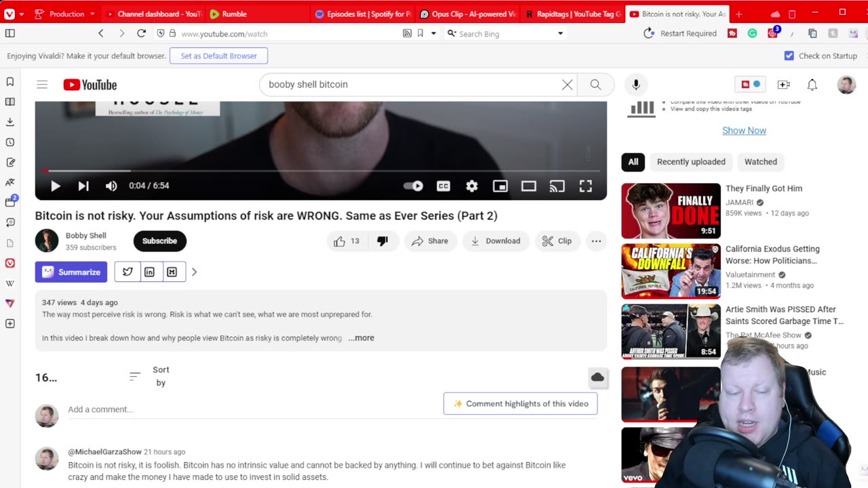The height and width of the screenshot is (488, 868).
Task: Open YouTube create video button
Action: [784, 85]
